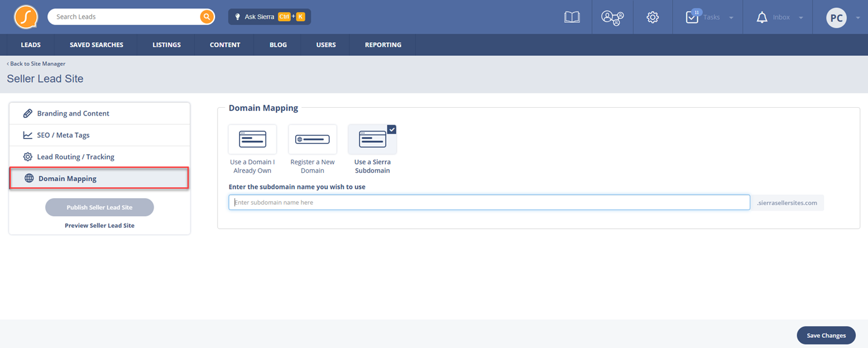The image size is (868, 348).
Task: Expand the user profile dropdown arrow
Action: point(858,18)
